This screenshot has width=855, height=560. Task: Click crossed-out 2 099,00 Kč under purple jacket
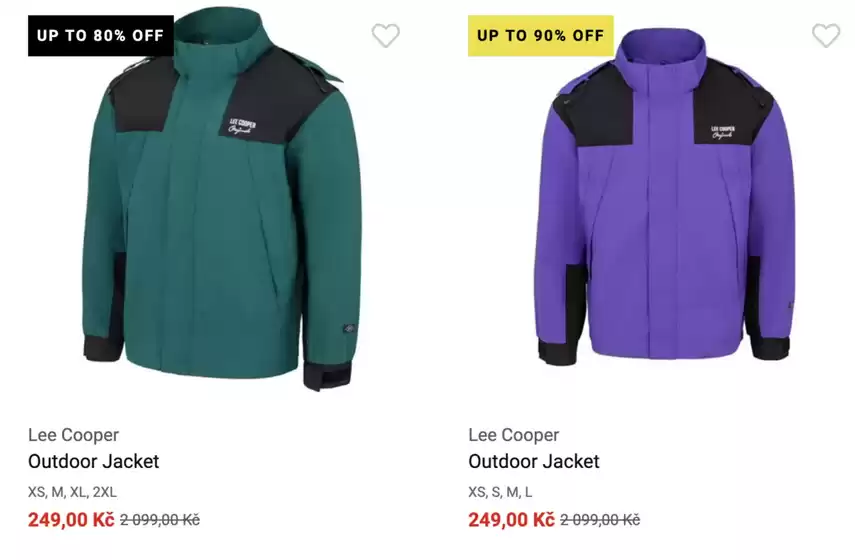click(x=600, y=520)
